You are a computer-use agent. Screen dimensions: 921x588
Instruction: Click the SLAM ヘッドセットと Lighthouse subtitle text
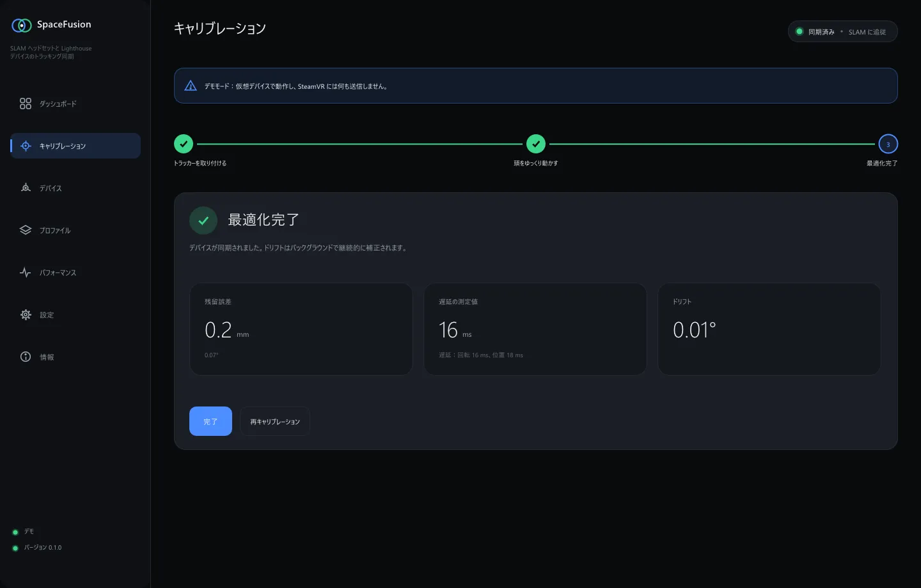pos(51,52)
